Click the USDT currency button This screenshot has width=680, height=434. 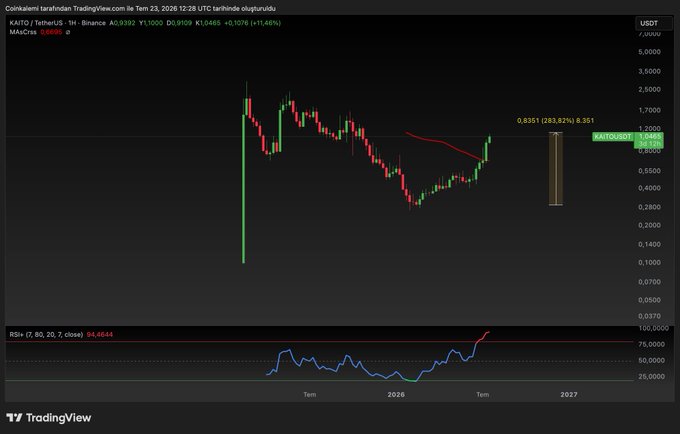click(x=654, y=23)
